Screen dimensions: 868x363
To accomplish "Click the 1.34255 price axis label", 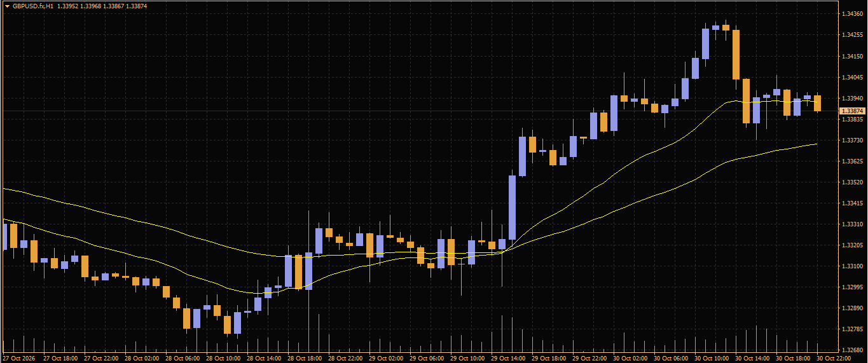I will point(852,35).
